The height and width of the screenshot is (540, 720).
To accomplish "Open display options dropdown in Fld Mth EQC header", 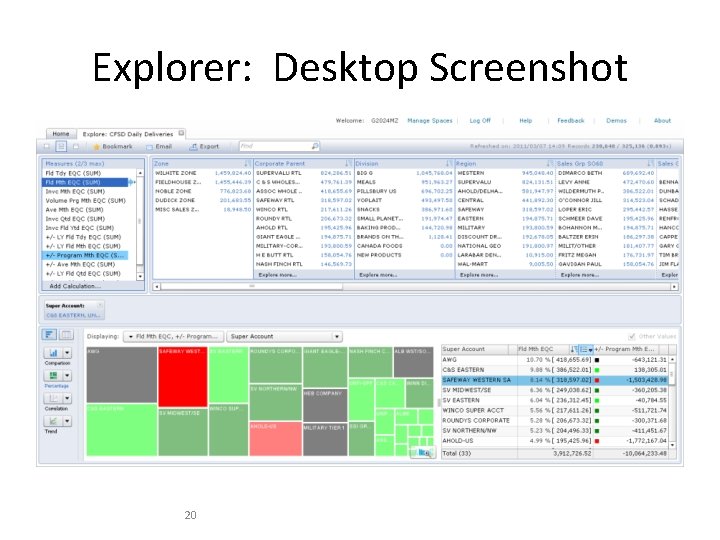I will (x=586, y=349).
